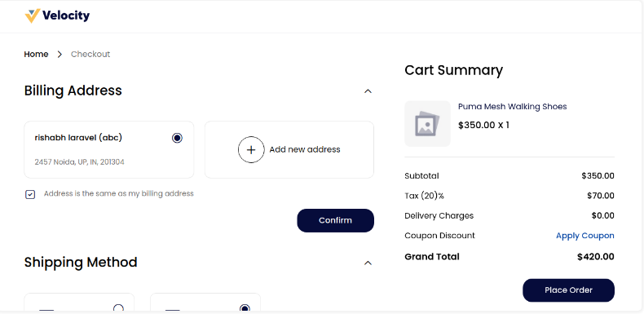
Task: Click the Shipping Method heading
Action: pos(81,263)
